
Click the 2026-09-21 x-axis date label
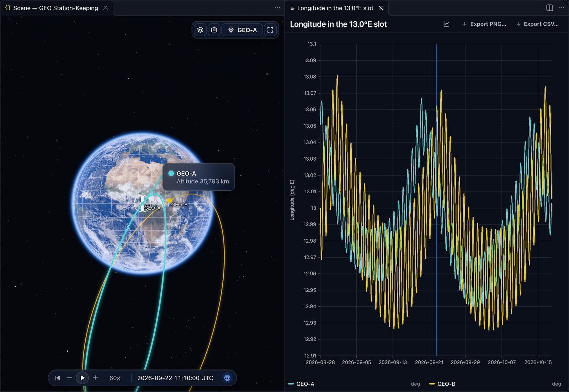click(429, 362)
